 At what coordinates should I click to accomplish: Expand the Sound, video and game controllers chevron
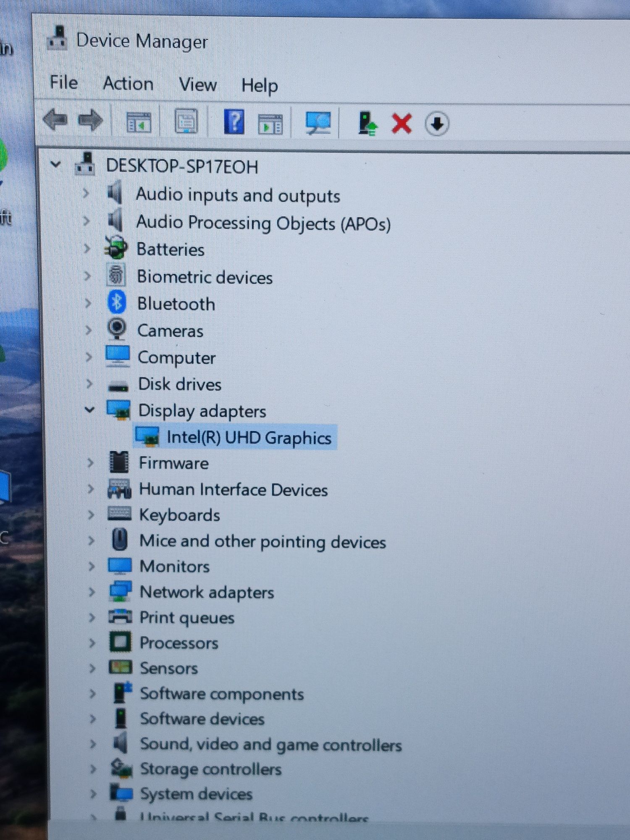tap(92, 743)
